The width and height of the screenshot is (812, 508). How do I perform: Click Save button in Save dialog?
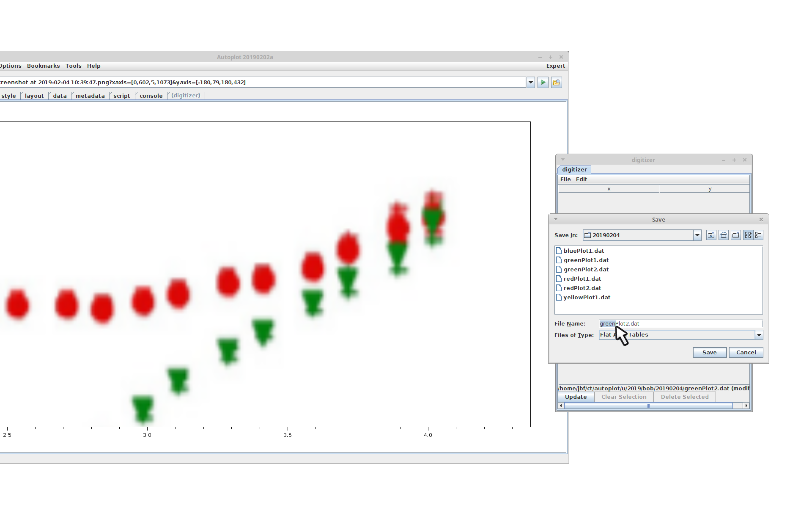[x=709, y=353]
